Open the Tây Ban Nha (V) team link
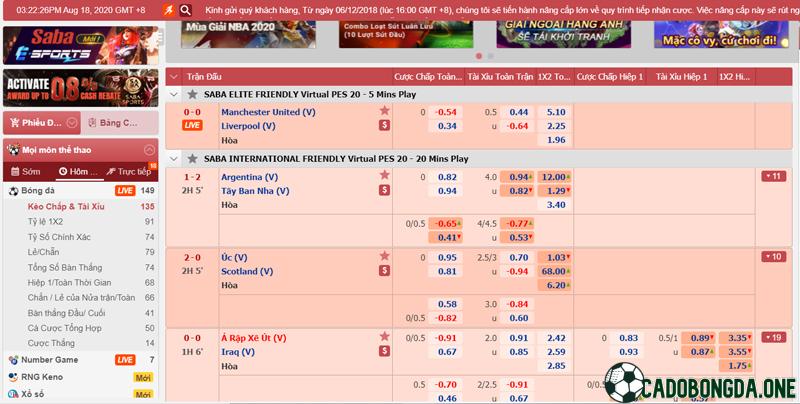Image resolution: width=800 pixels, height=404 pixels. (255, 191)
